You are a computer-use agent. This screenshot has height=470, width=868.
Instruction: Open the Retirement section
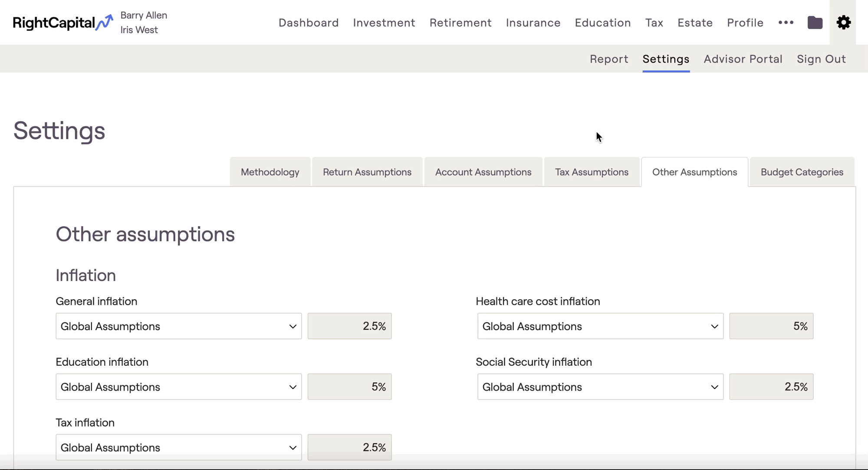pos(460,23)
